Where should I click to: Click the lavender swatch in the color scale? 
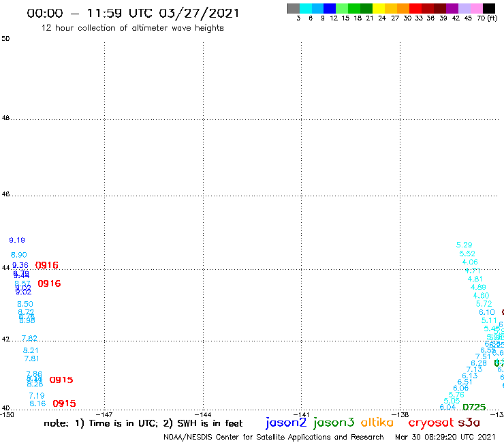click(464, 8)
